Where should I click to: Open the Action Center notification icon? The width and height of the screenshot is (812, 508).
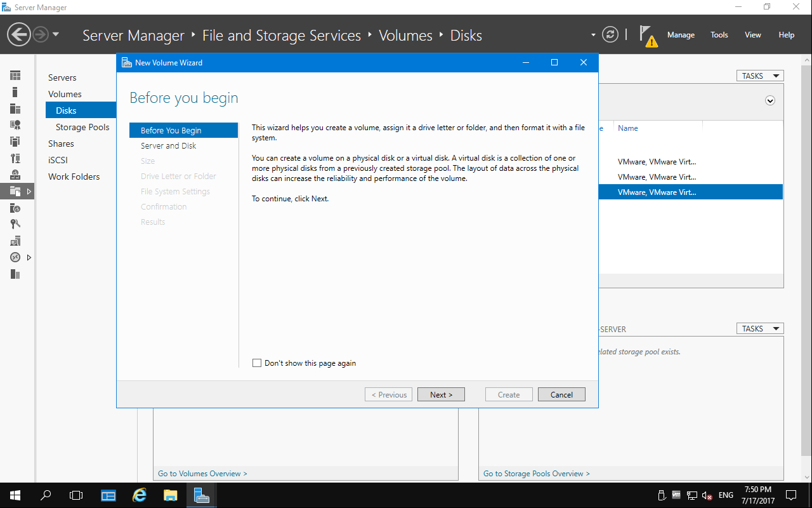click(791, 495)
